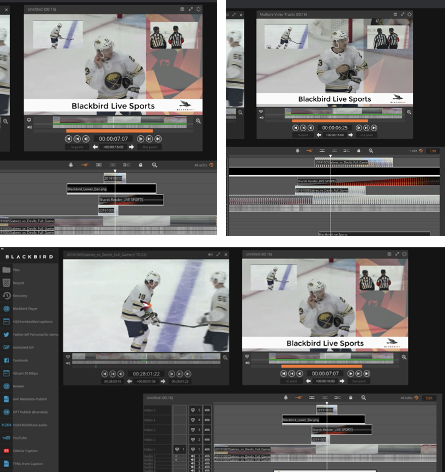Viewport: 445px width, 472px height.
Task: Toggle the Video 4 track eye visibility
Action: click(x=193, y=420)
